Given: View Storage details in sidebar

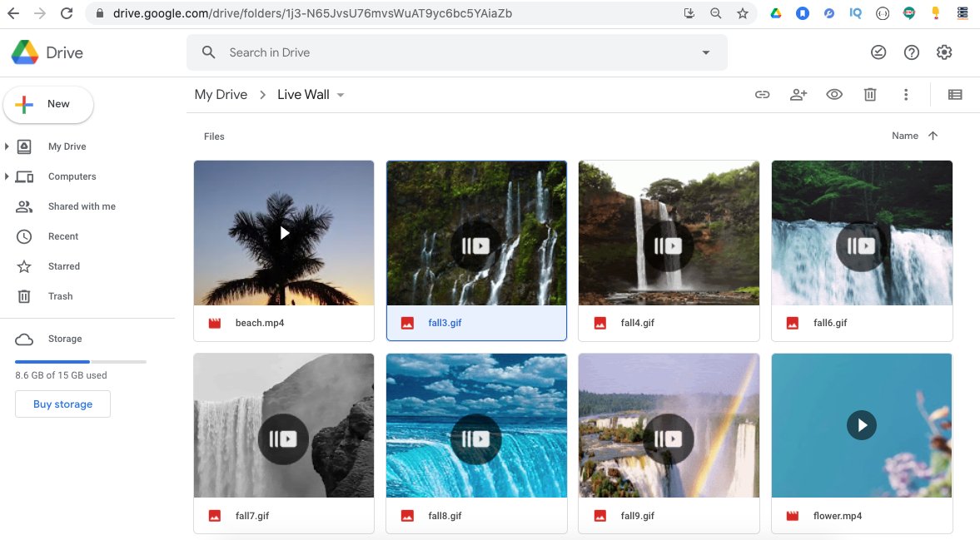Looking at the screenshot, I should 65,339.
